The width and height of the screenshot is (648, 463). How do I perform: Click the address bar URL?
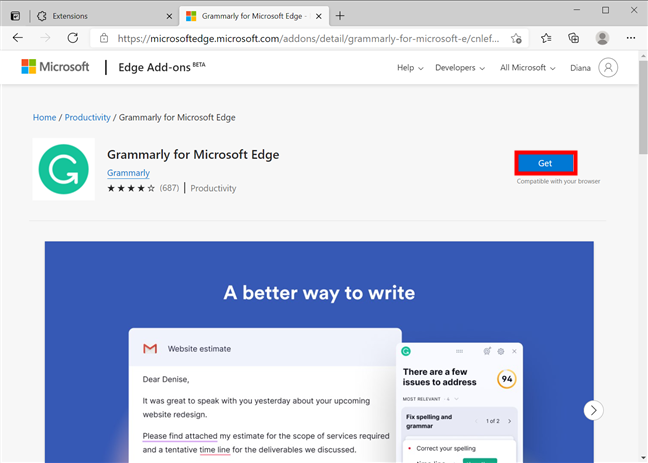(x=308, y=39)
